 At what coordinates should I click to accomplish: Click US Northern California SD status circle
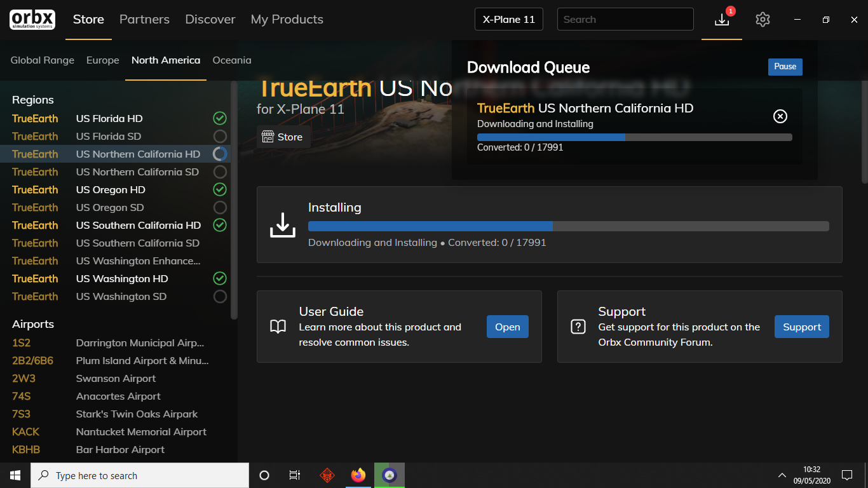220,172
